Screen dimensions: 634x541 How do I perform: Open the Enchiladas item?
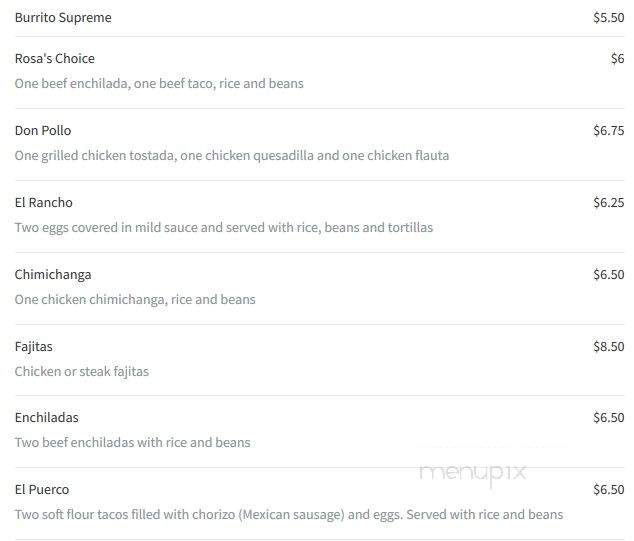[46, 418]
